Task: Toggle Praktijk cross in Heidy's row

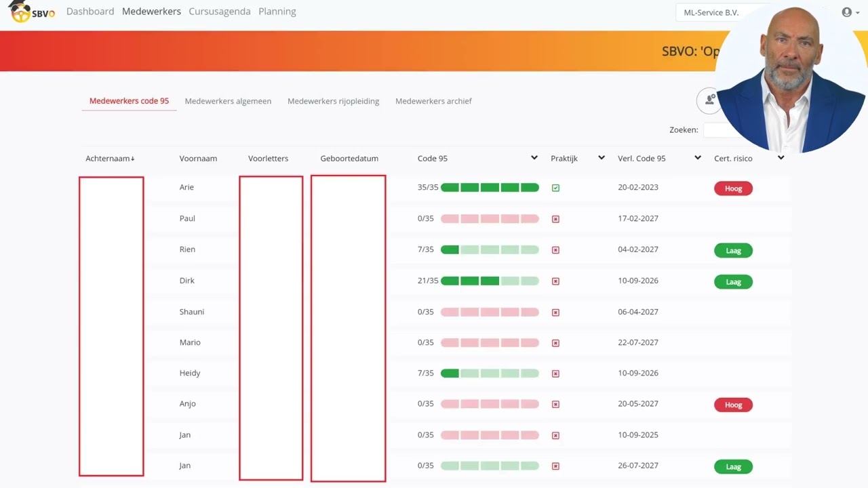Action: tap(555, 373)
